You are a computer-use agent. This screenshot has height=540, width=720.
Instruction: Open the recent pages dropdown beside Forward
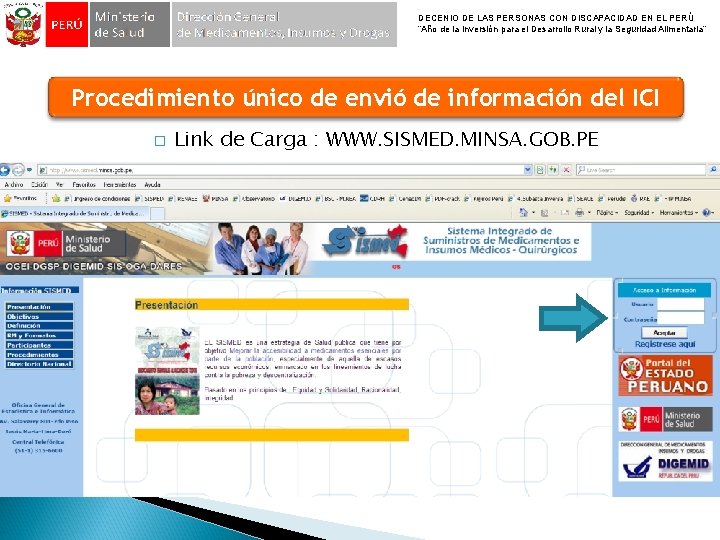click(x=29, y=170)
